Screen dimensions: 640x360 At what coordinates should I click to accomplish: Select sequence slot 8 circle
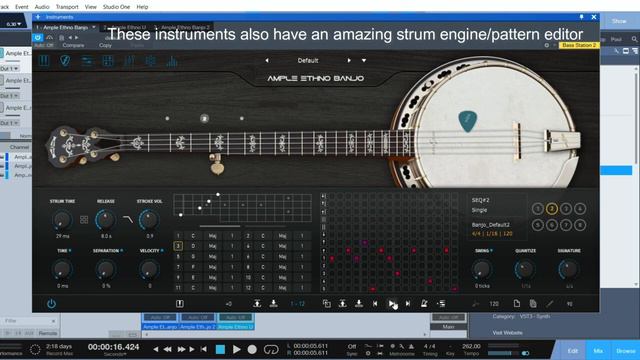click(x=580, y=225)
